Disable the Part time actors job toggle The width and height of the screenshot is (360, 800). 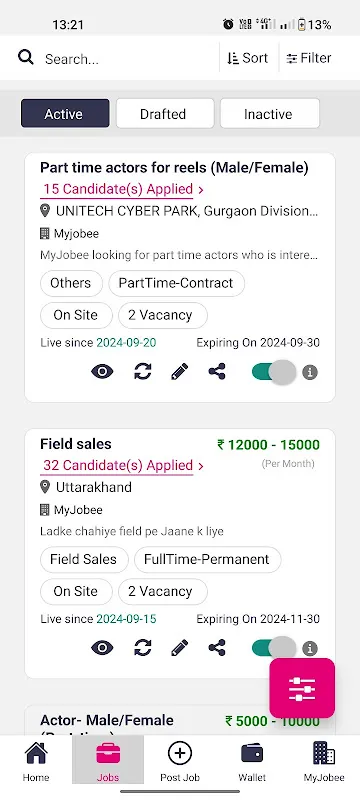coord(274,372)
